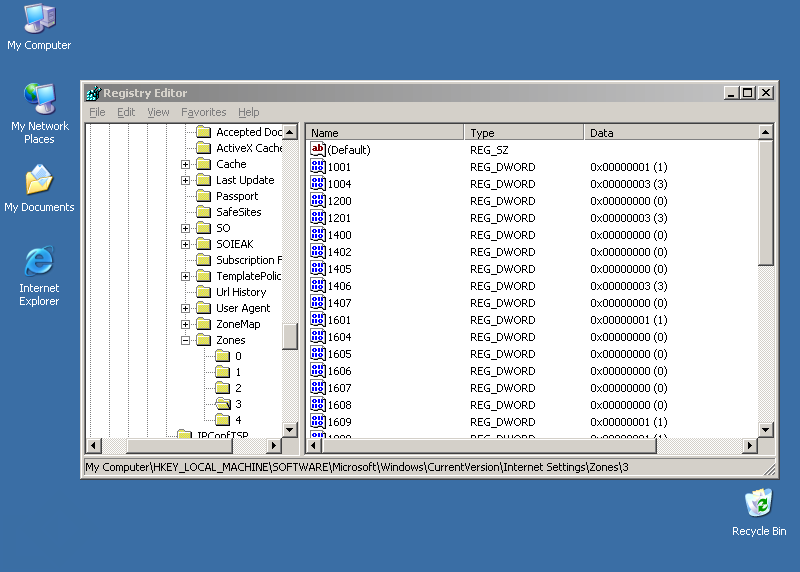Select the value named 1608
The width and height of the screenshot is (800, 572).
coord(339,405)
